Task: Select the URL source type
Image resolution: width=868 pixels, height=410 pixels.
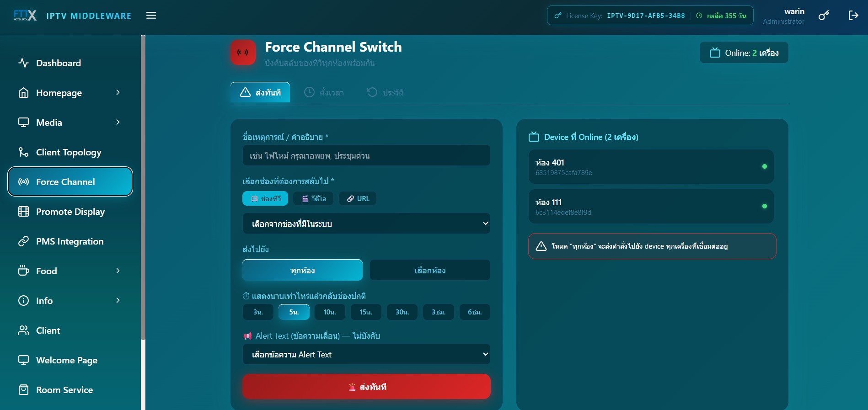Action: click(x=358, y=199)
